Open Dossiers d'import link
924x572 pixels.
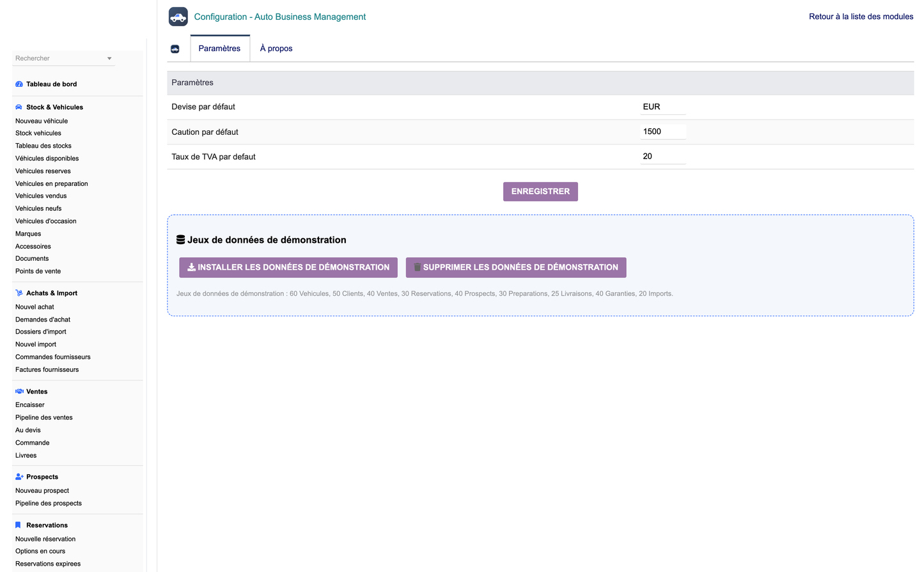[41, 332]
